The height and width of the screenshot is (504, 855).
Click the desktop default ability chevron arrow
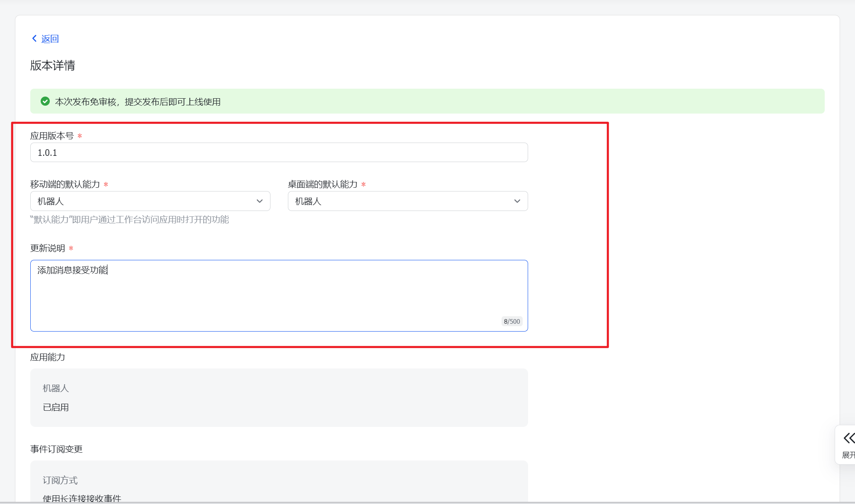(x=517, y=201)
